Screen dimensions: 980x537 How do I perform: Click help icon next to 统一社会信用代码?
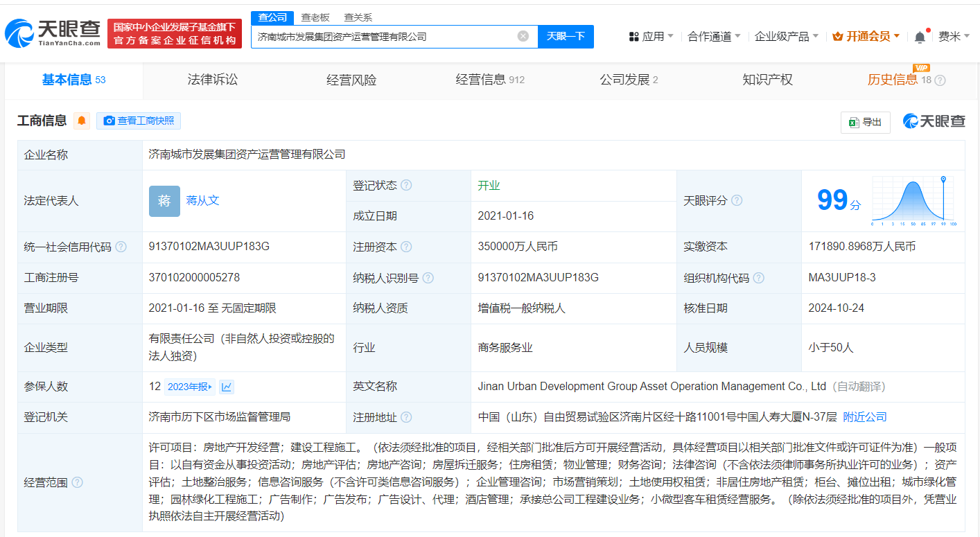point(121,247)
